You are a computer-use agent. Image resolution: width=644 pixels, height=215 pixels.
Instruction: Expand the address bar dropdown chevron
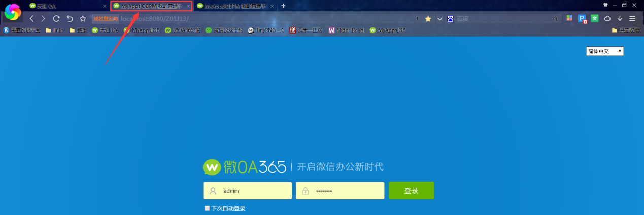[439, 19]
